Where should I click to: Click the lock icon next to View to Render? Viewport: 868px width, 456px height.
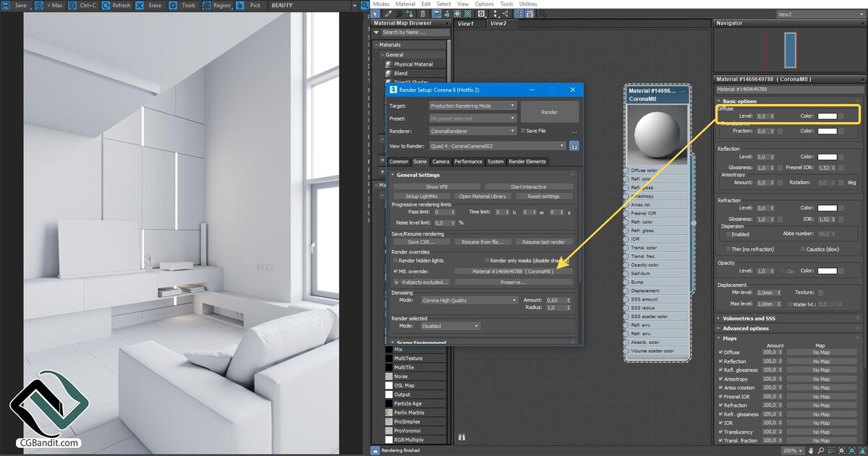pyautogui.click(x=574, y=146)
